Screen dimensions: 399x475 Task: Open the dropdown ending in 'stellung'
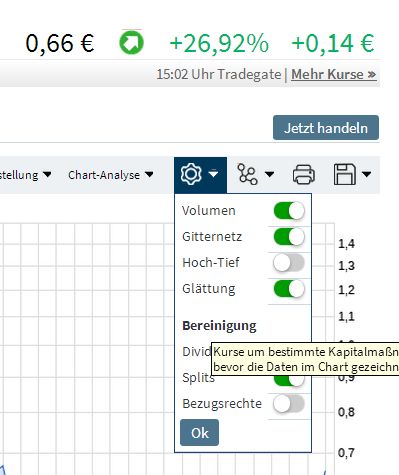click(26, 175)
